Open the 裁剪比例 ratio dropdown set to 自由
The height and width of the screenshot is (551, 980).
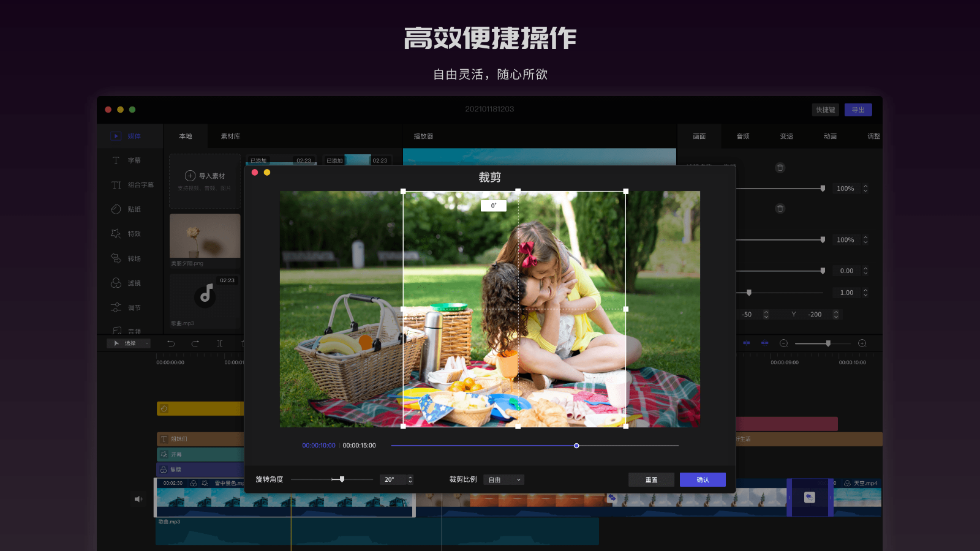coord(503,479)
